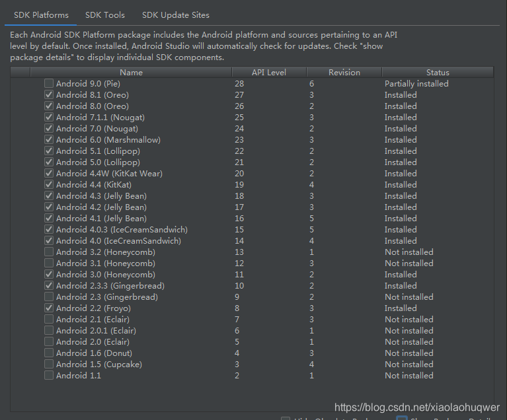Check the Android 1.6 (Donut) checkbox
The image size is (507, 420).
(49, 353)
